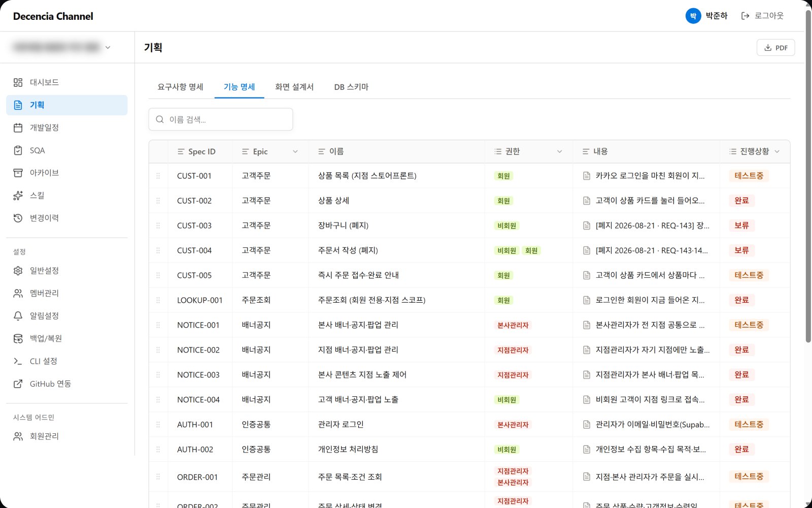812x508 pixels.
Task: Open the 멤버관리 people icon
Action: pyautogui.click(x=18, y=293)
